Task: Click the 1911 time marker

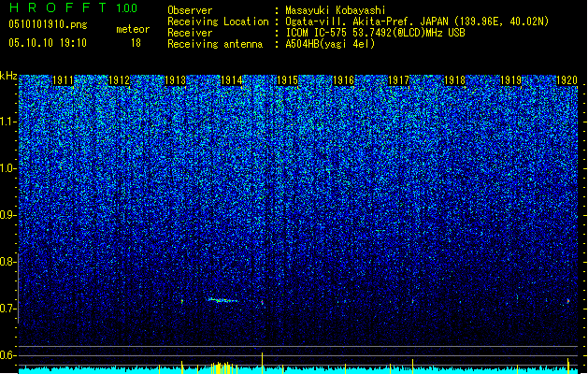Action: point(63,80)
